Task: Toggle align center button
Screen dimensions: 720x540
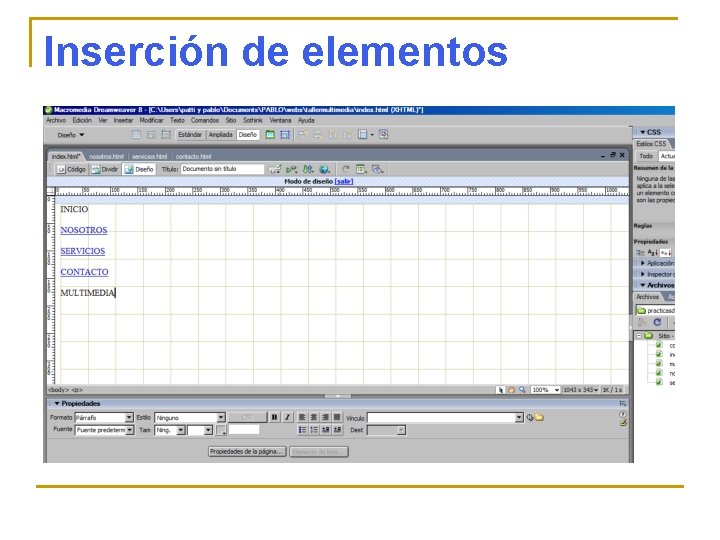Action: 314,417
